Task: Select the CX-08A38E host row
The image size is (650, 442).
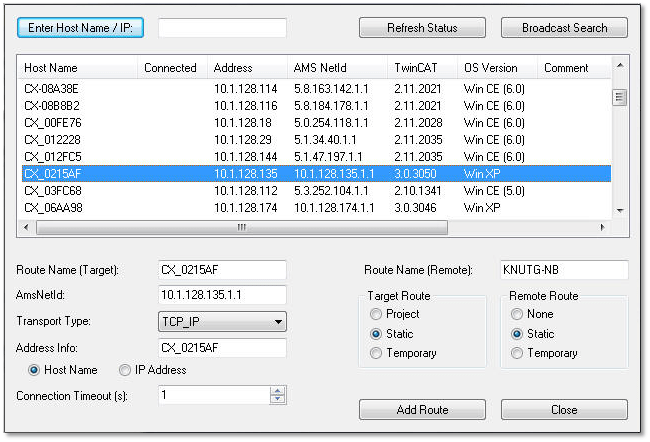Action: [x=316, y=89]
